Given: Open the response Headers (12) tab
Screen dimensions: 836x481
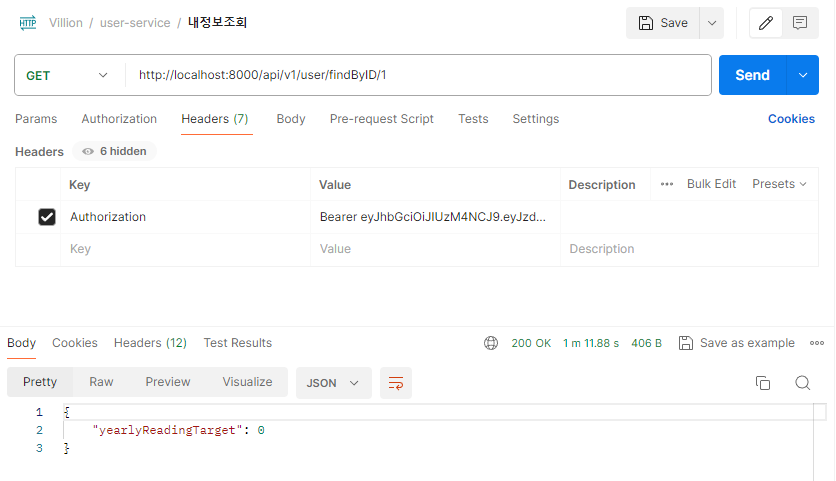Looking at the screenshot, I should point(150,343).
